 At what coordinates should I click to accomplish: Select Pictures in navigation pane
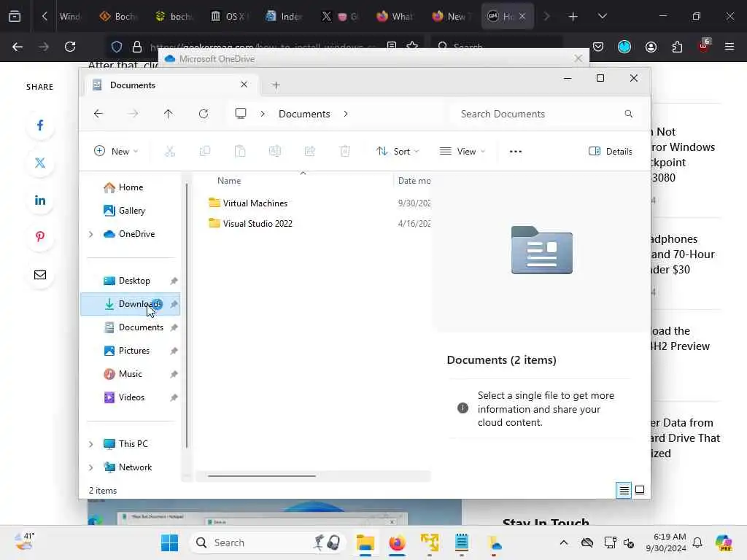pyautogui.click(x=130, y=351)
